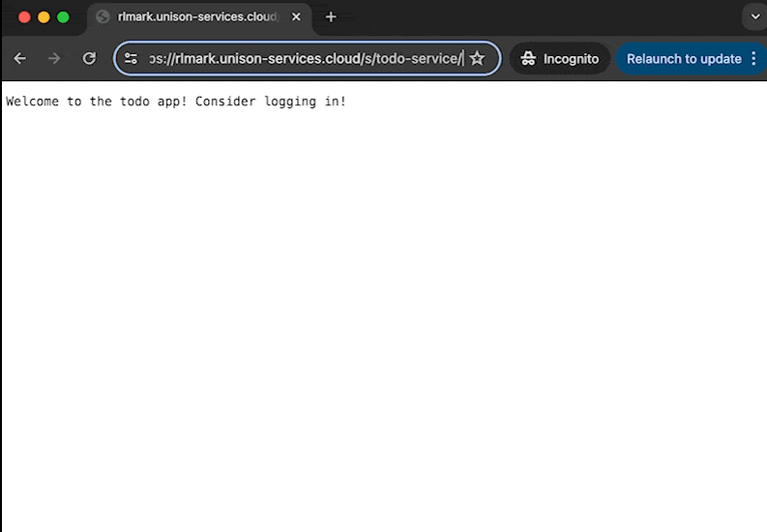Screen dimensions: 767x532
Task: Select the rlmark.unison-services.cloud tab
Action: pyautogui.click(x=199, y=17)
